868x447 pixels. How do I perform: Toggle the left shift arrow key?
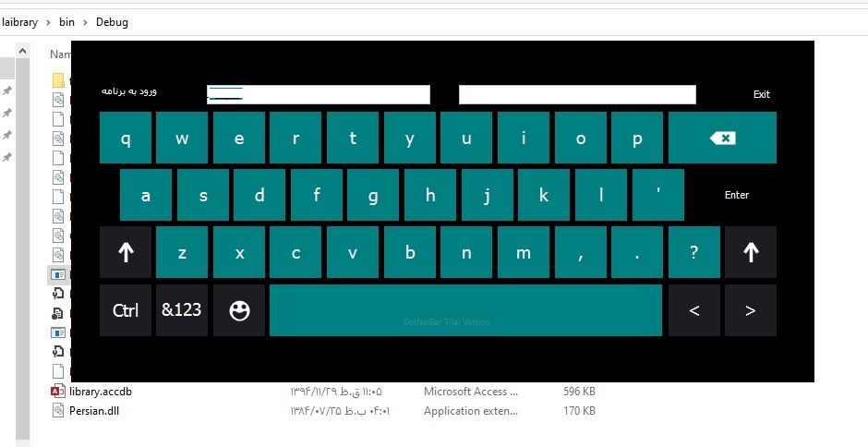pos(126,252)
